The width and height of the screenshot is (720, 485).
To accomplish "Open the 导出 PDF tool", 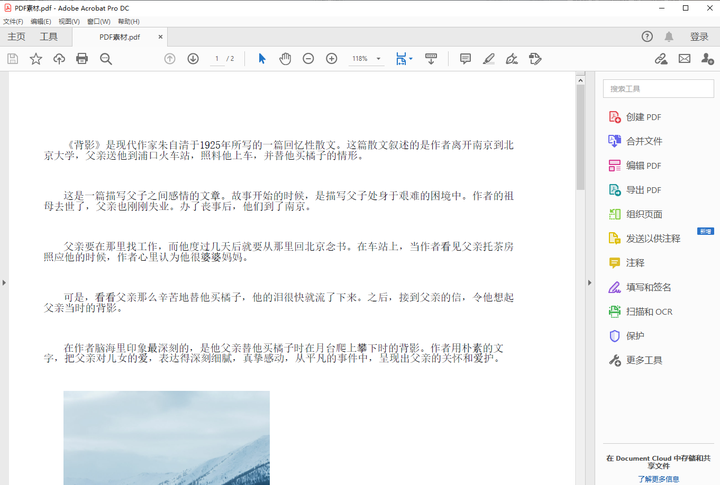I will 635,190.
